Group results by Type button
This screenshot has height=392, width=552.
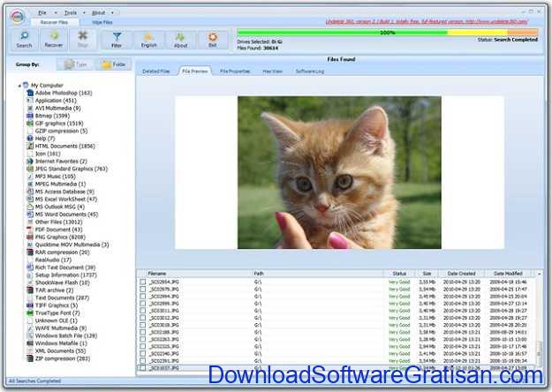pyautogui.click(x=75, y=64)
